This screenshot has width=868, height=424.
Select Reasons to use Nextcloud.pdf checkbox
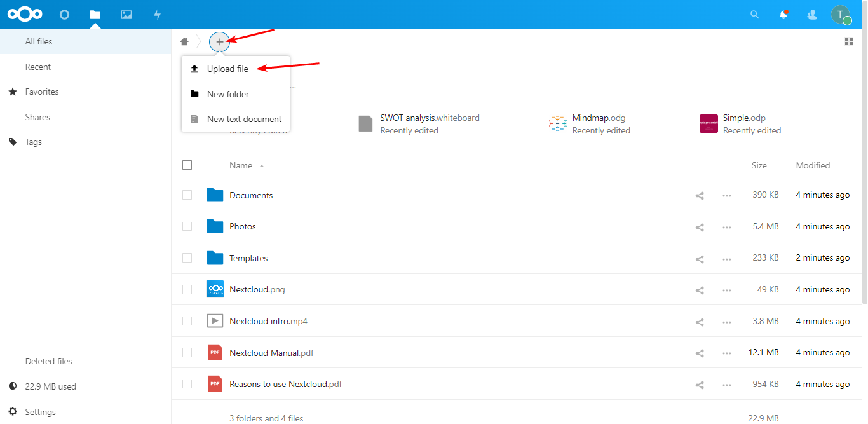tap(187, 384)
